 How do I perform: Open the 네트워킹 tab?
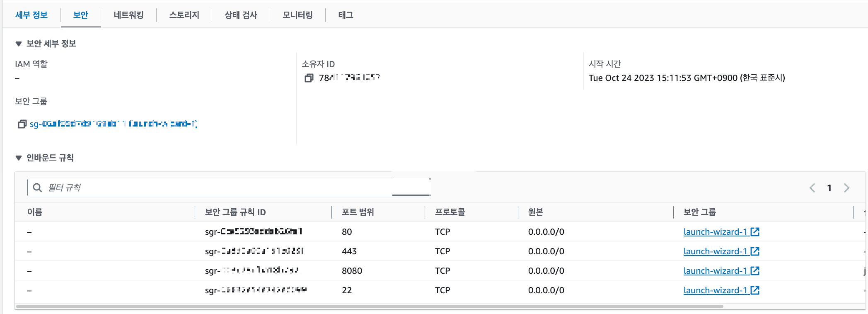(x=128, y=15)
